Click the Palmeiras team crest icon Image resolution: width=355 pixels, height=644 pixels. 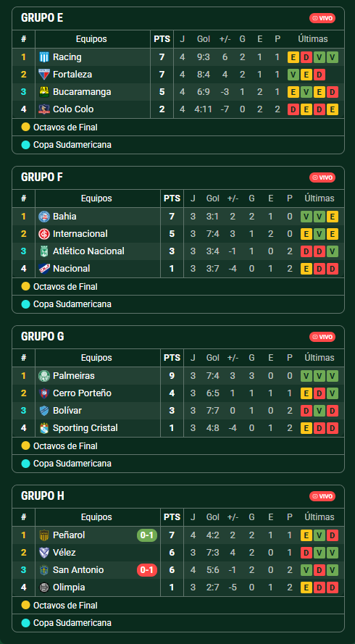44,376
